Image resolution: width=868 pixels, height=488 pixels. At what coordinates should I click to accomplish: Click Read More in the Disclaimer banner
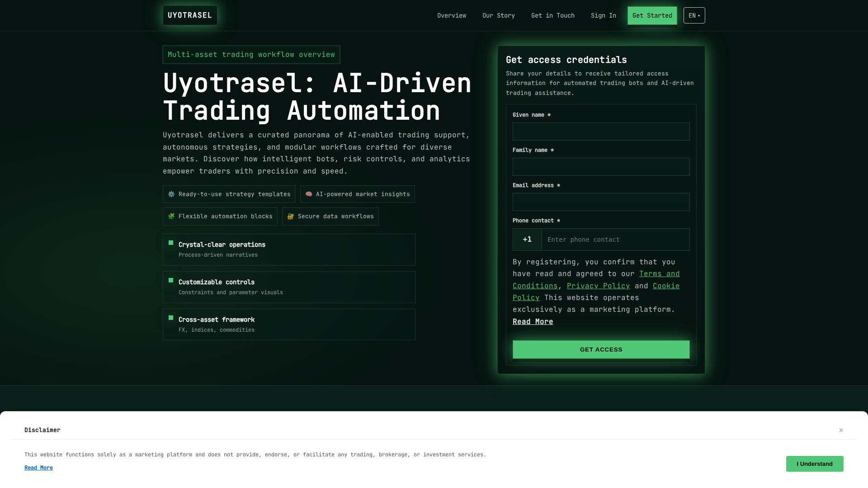(x=38, y=468)
